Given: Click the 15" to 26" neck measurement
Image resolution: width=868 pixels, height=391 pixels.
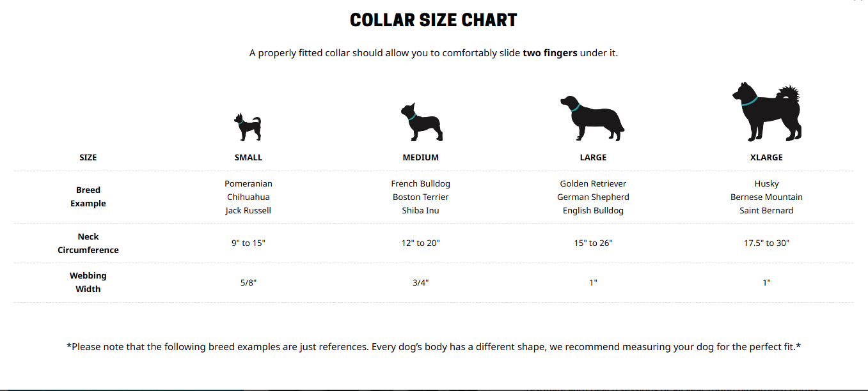Looking at the screenshot, I should click(593, 243).
